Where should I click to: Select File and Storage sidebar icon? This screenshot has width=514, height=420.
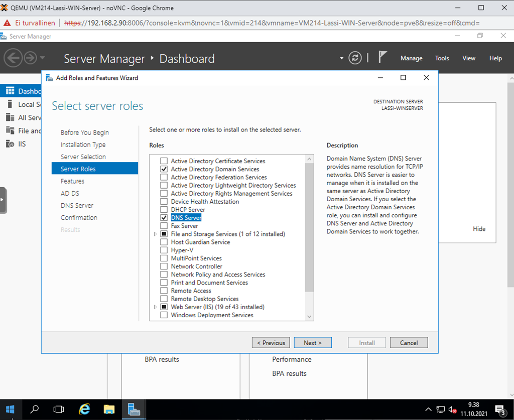(10, 130)
